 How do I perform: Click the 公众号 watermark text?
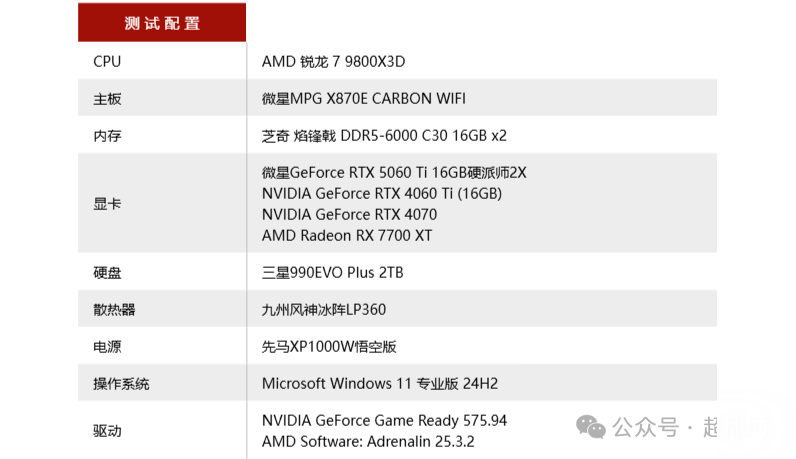(645, 427)
